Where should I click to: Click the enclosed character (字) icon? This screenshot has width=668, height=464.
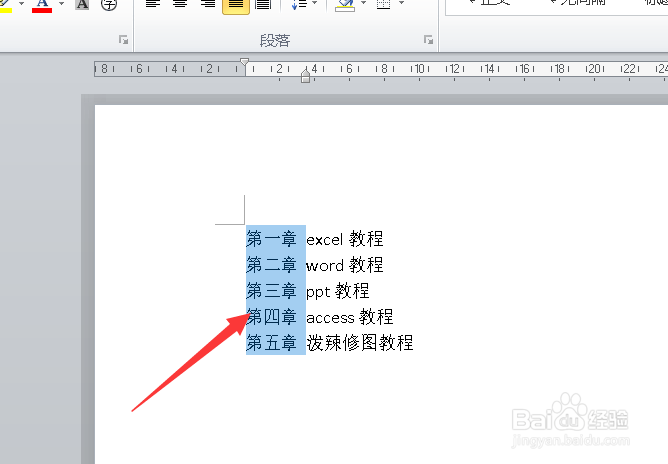point(109,4)
